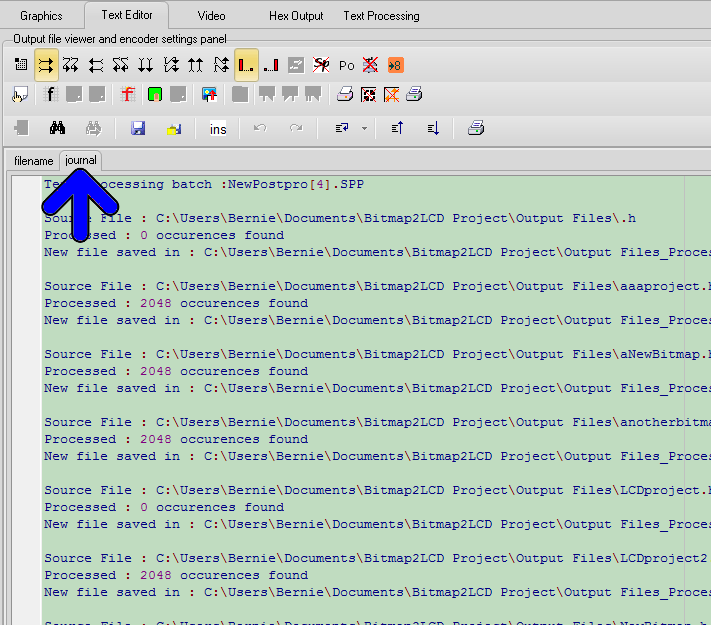Click the grayed find-next binoculars icon
This screenshot has height=625, width=711.
click(x=93, y=128)
